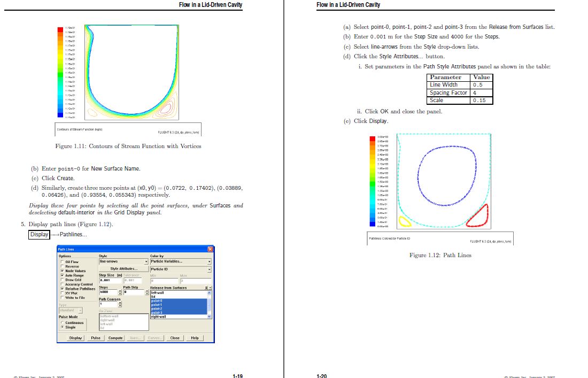
Task: Select the Continuous pulse mode radio button
Action: click(x=62, y=322)
